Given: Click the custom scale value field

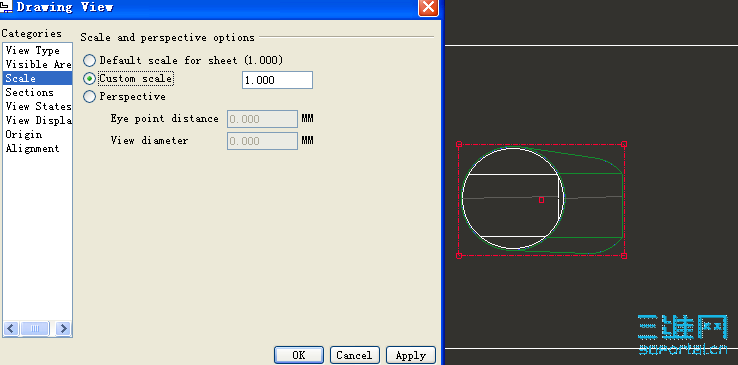Looking at the screenshot, I should pos(277,80).
